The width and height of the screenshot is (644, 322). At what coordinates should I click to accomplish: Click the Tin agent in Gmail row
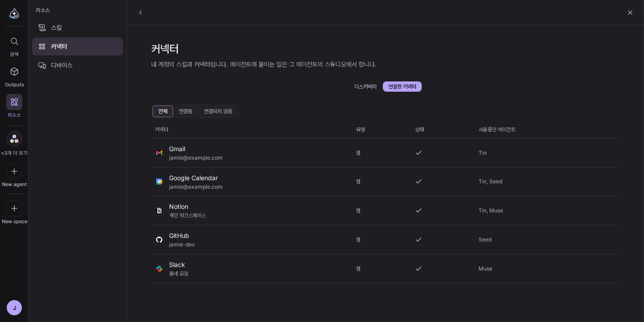click(483, 153)
